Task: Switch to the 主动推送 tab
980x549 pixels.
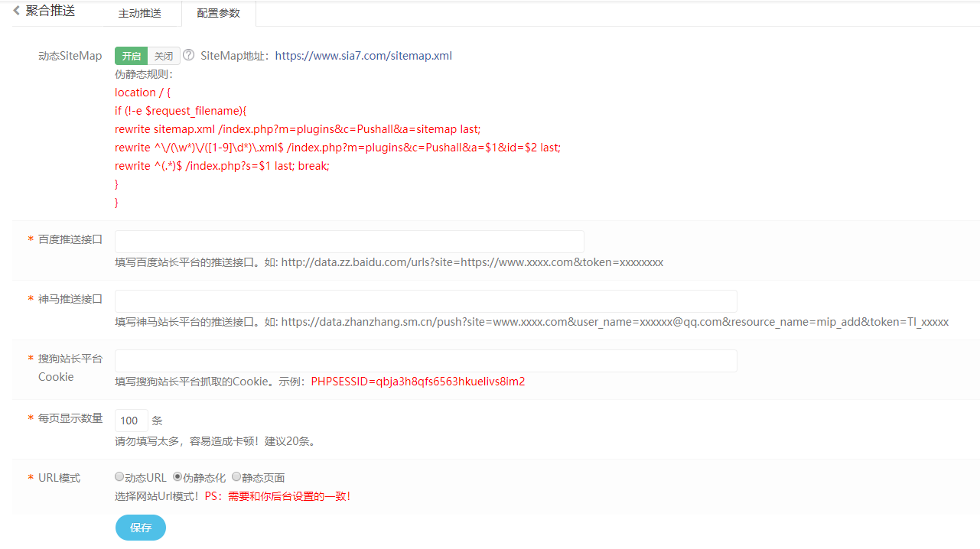Action: click(140, 14)
